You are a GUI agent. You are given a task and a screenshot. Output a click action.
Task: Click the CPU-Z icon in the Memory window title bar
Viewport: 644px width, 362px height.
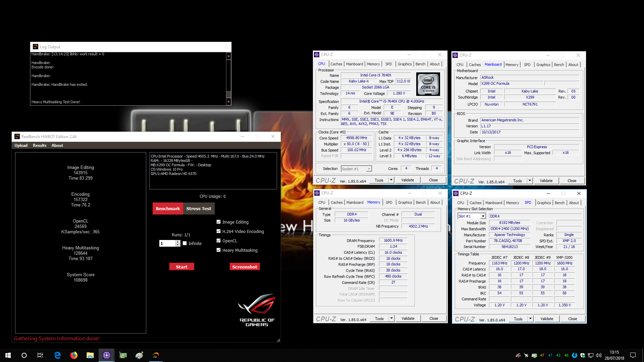[317, 193]
